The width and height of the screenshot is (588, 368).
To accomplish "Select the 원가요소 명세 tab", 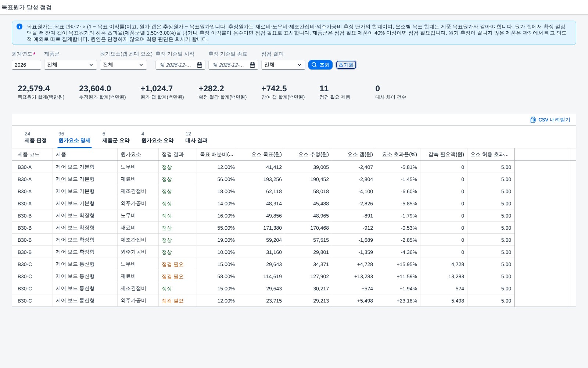I will (x=74, y=137).
